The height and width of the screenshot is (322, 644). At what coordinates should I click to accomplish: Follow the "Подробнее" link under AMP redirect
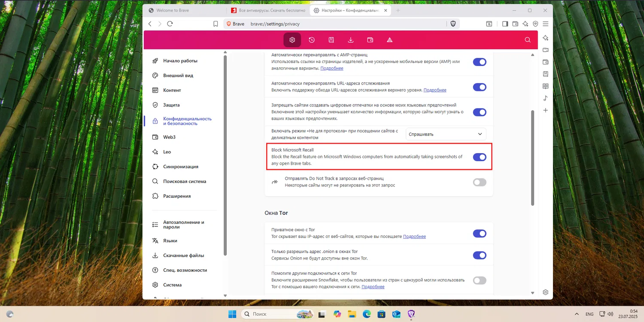tap(332, 68)
